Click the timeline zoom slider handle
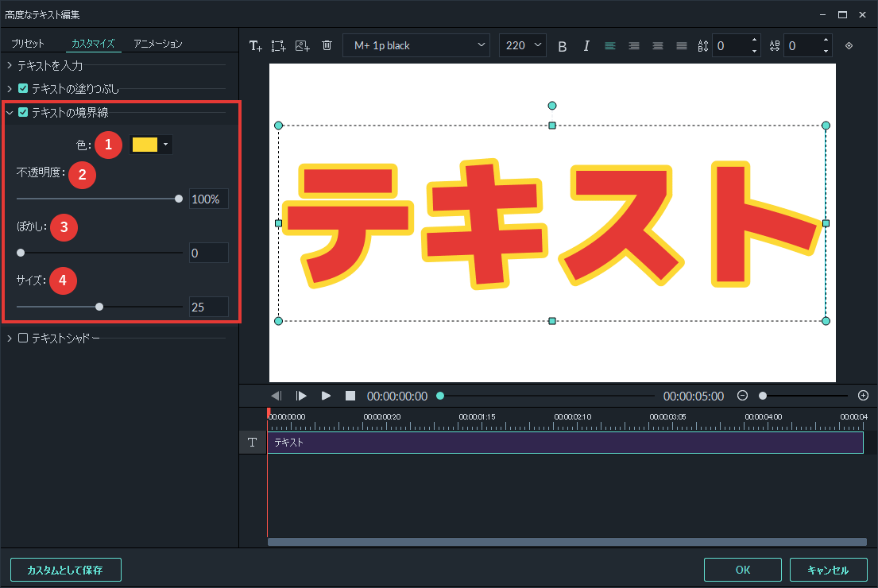The height and width of the screenshot is (588, 878). (x=763, y=396)
